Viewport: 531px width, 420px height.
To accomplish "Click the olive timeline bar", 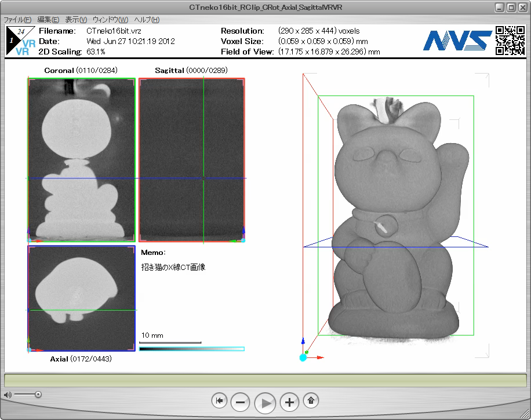I will (265, 381).
